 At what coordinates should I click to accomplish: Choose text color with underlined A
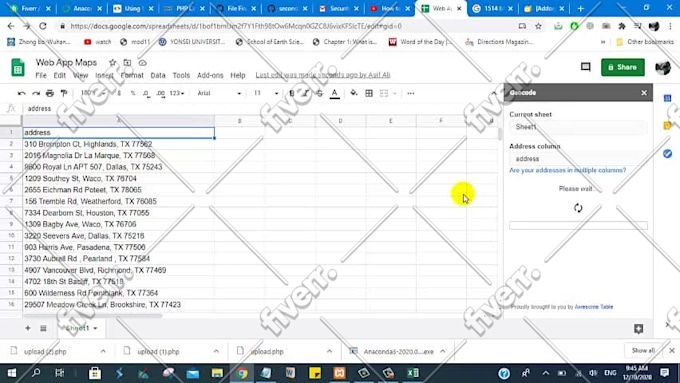(334, 93)
